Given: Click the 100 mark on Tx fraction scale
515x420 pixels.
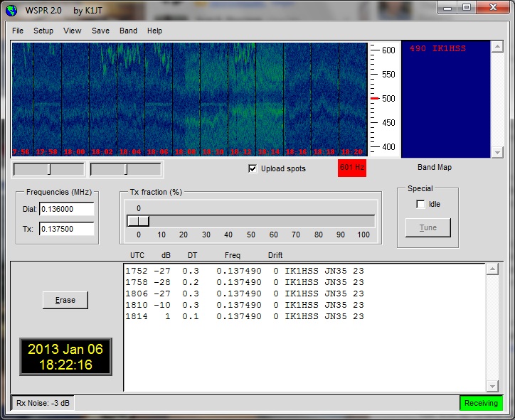Looking at the screenshot, I should (x=363, y=235).
